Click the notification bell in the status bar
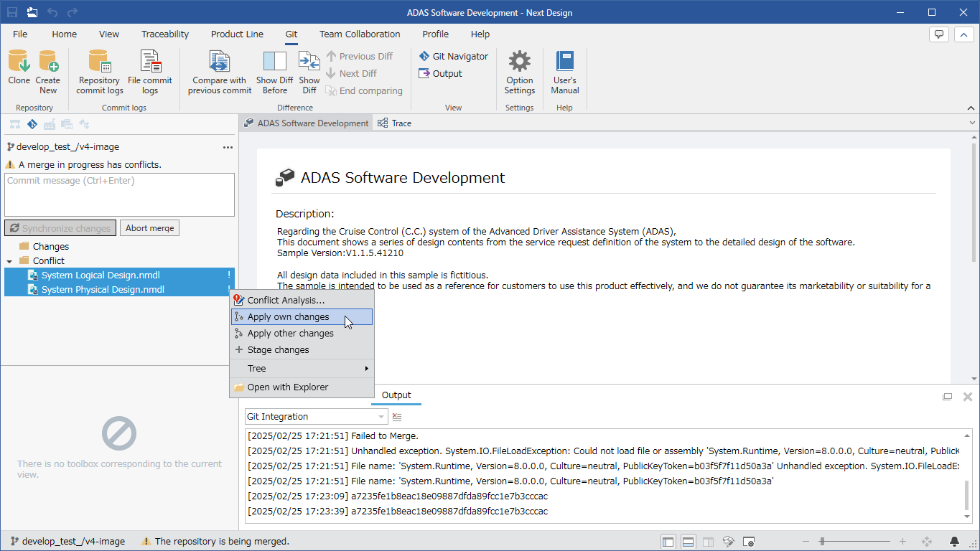Viewport: 980px width, 551px height. (955, 542)
